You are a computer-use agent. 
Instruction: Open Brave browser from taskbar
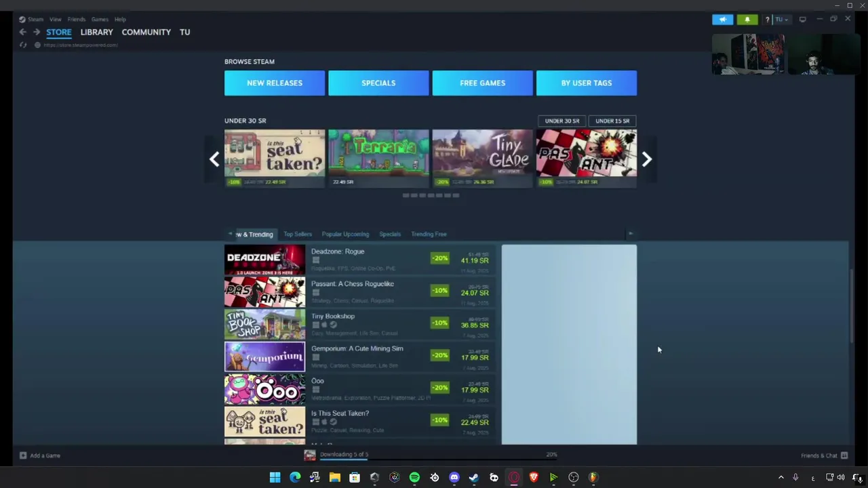[x=534, y=477]
